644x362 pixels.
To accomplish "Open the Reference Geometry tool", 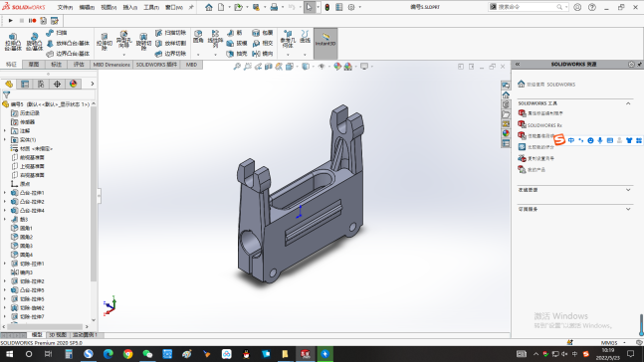I will point(288,40).
